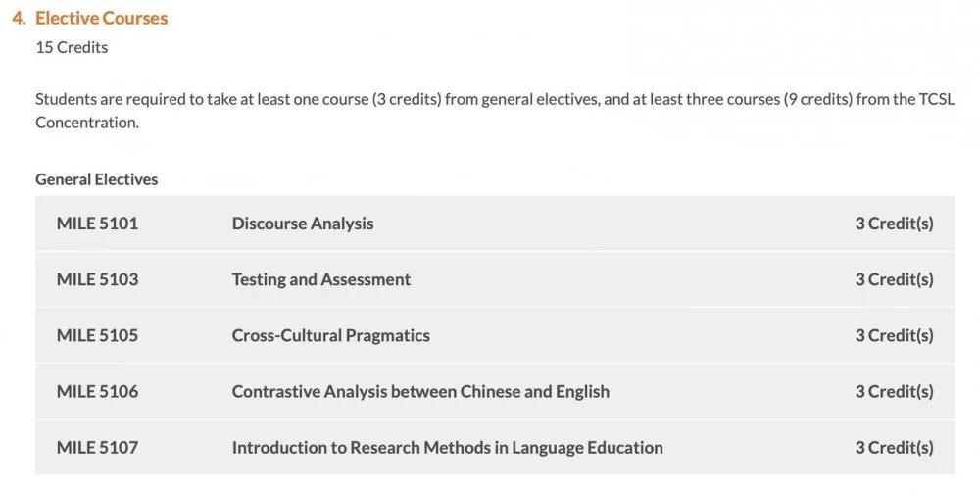This screenshot has height=497, width=980.
Task: Click the paragraph about TCSL Concentration requirements
Action: (495, 111)
